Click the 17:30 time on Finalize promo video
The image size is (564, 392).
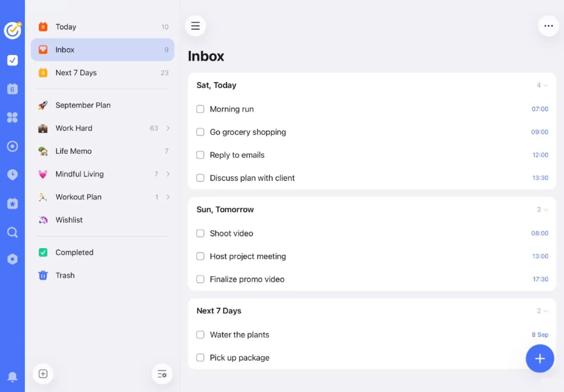[540, 279]
